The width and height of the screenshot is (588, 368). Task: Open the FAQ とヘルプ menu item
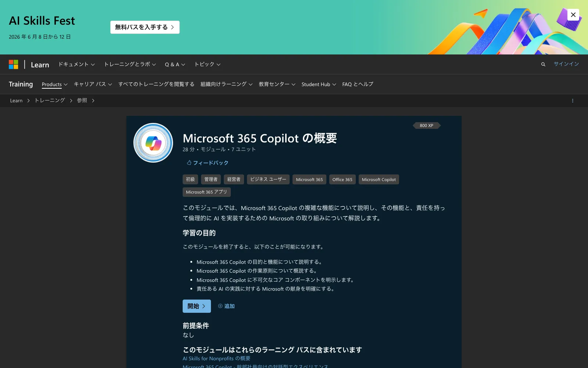[x=358, y=84]
